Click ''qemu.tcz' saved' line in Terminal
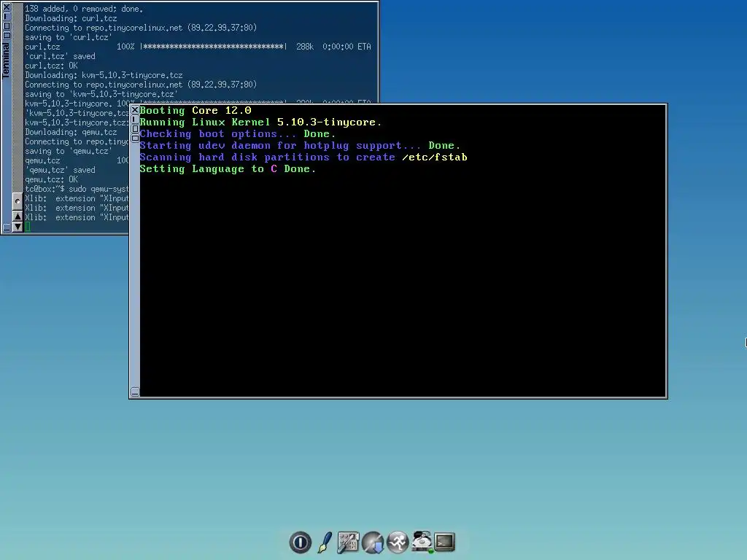 point(60,170)
